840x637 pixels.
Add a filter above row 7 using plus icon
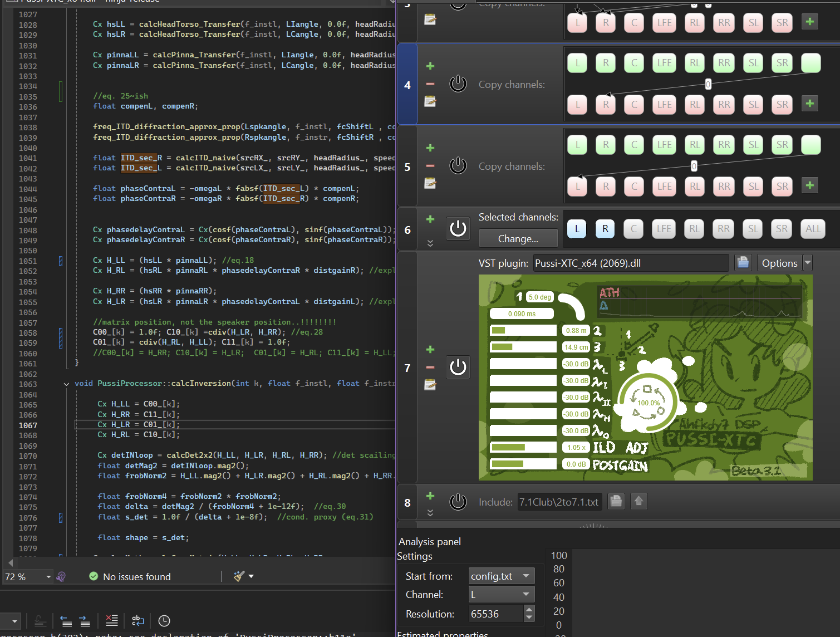430,350
